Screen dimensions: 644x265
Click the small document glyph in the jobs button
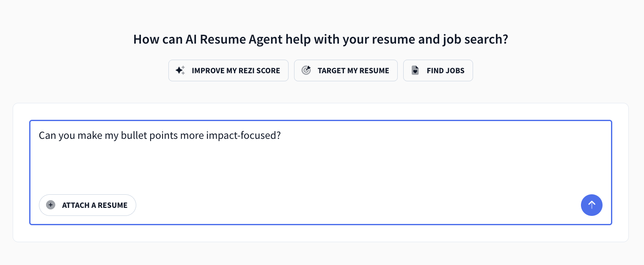pyautogui.click(x=415, y=70)
